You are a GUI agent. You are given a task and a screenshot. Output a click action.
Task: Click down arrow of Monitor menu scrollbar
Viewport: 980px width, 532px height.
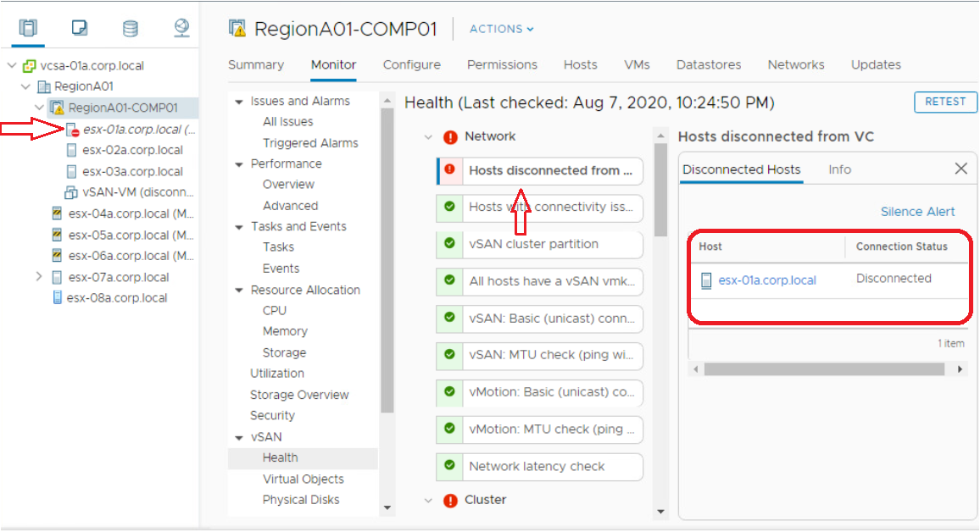click(x=387, y=508)
